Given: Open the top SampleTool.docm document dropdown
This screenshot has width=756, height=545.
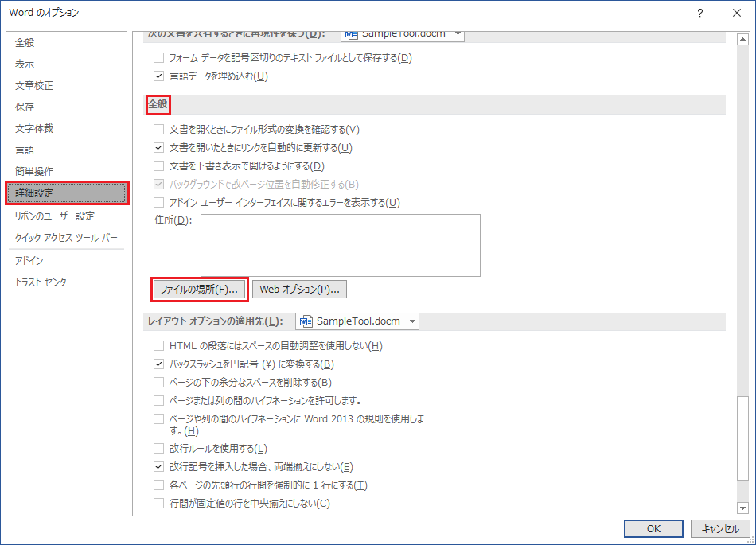Looking at the screenshot, I should pos(403,35).
